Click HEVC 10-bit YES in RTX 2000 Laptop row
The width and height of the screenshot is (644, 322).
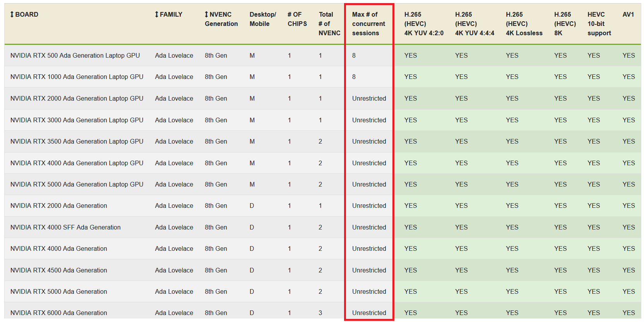[594, 98]
